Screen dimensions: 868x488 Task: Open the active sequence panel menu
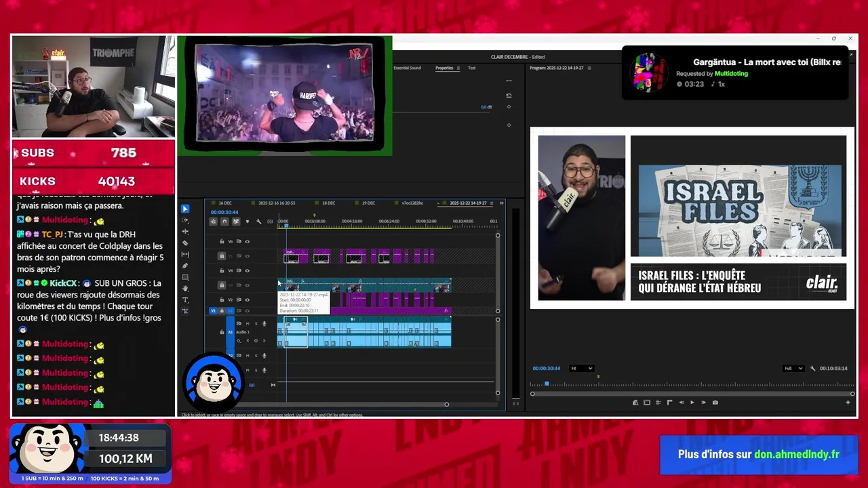(x=492, y=203)
